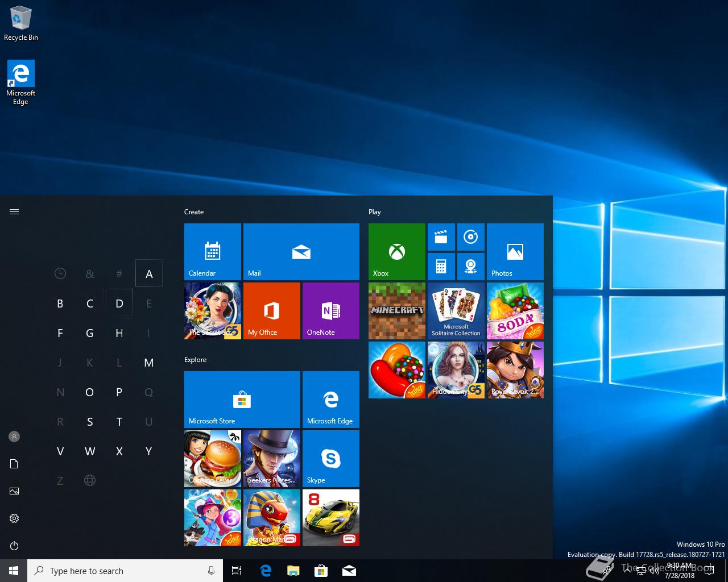The width and height of the screenshot is (728, 582).
Task: Jump to letter D apps
Action: coord(119,304)
